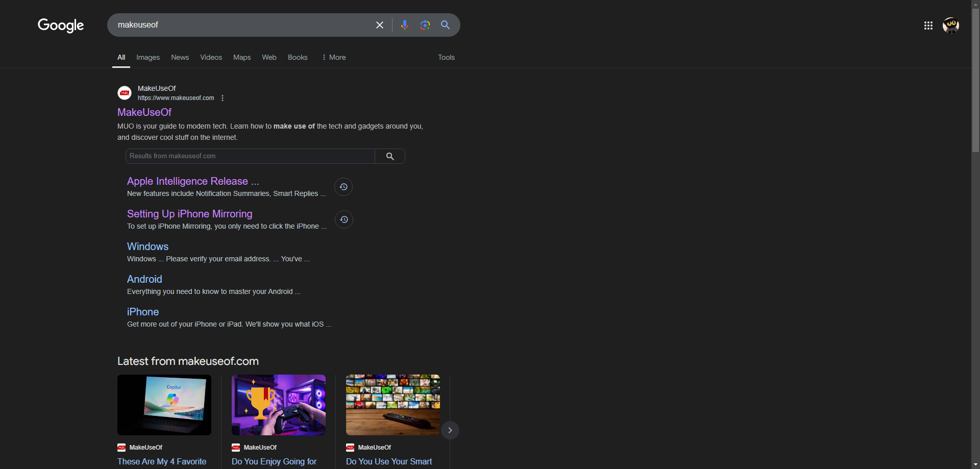
Task: Open the MakeUseOf main result title
Action: [144, 112]
